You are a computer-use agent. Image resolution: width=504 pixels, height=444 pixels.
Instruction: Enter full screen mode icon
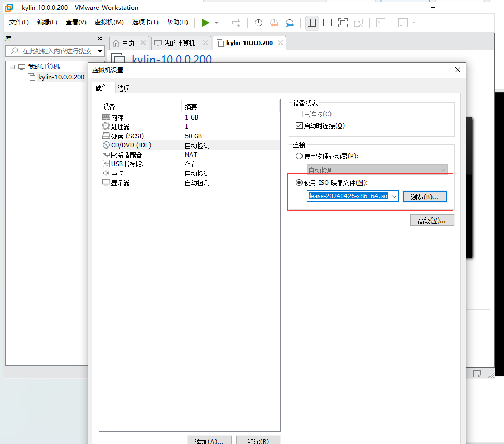click(343, 22)
